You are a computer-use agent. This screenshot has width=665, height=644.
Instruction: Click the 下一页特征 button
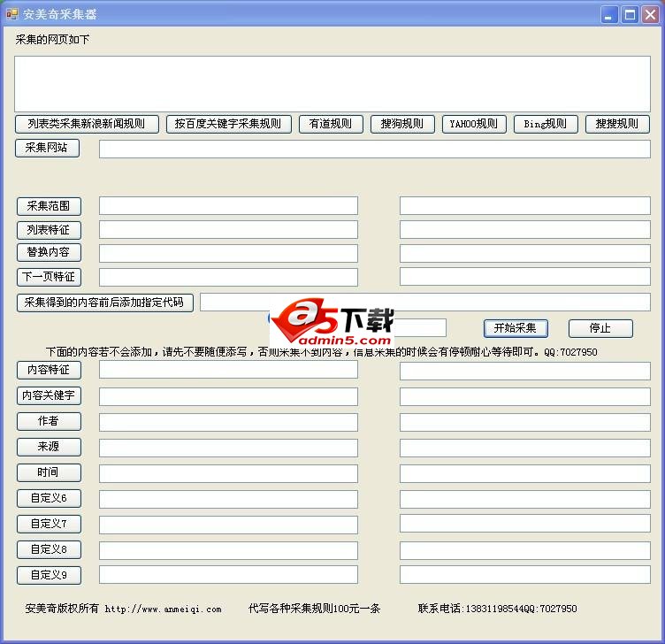tap(49, 277)
